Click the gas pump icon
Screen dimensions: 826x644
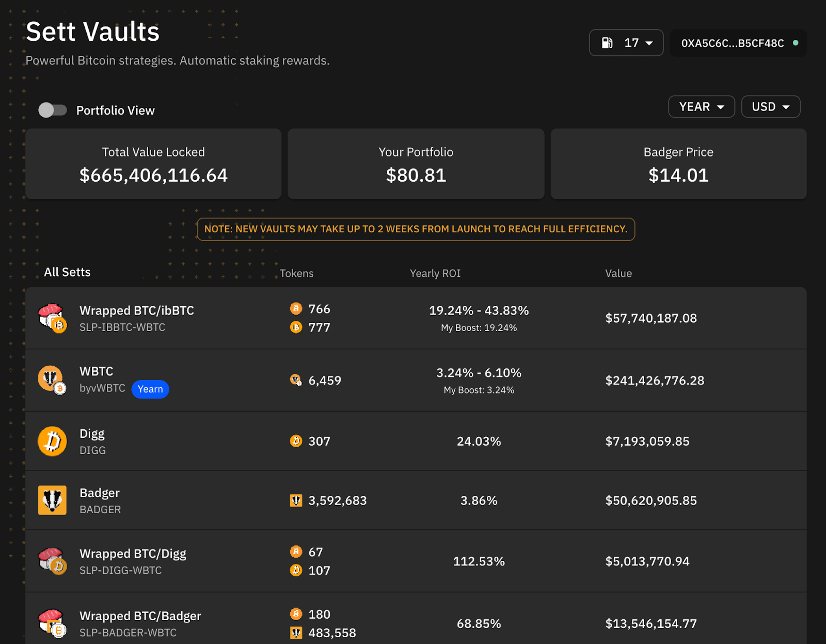click(608, 43)
